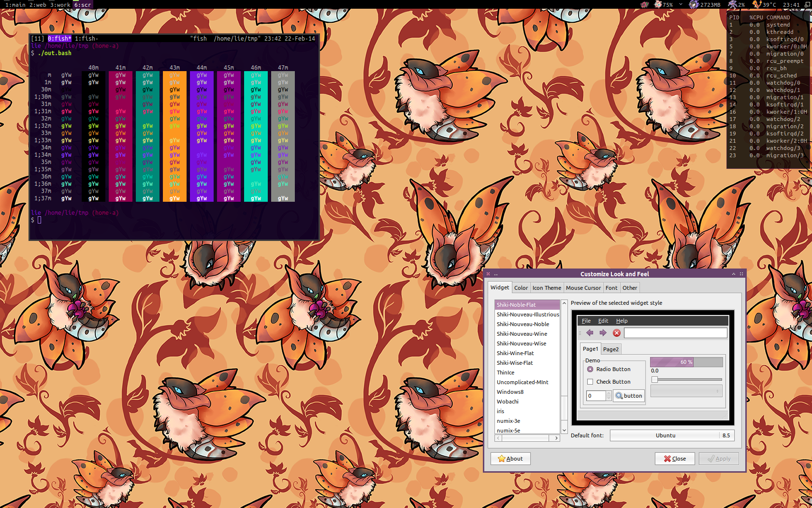812x508 pixels.
Task: Open the Edit menu in the preview
Action: click(603, 321)
